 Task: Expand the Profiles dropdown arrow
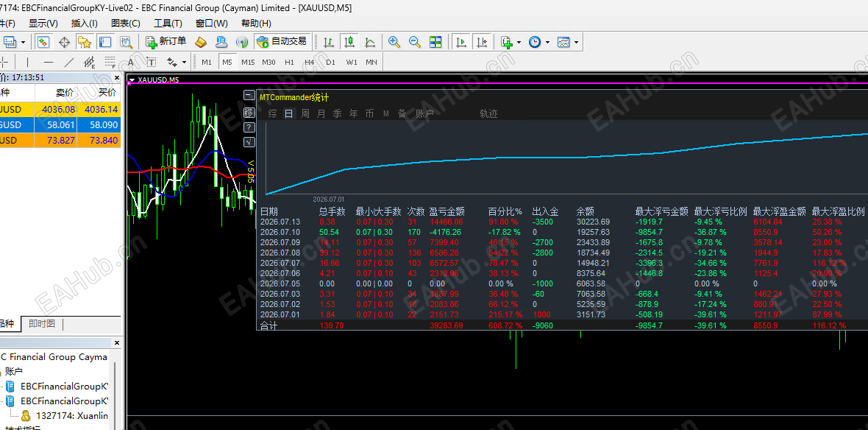click(x=24, y=42)
